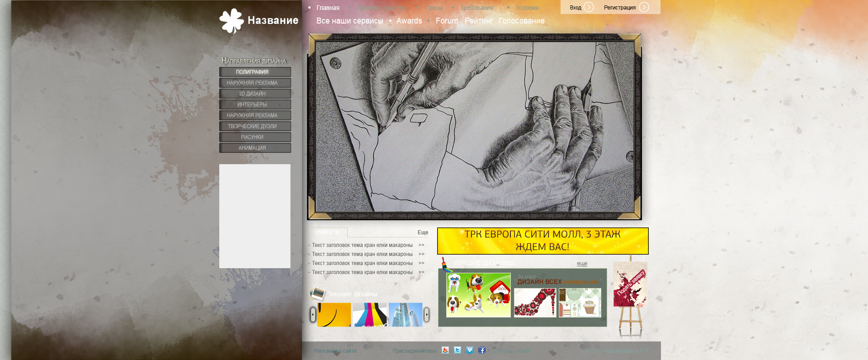Click the left arrow of the designs carousel
Screen dimensions: 868x360
coord(313,314)
